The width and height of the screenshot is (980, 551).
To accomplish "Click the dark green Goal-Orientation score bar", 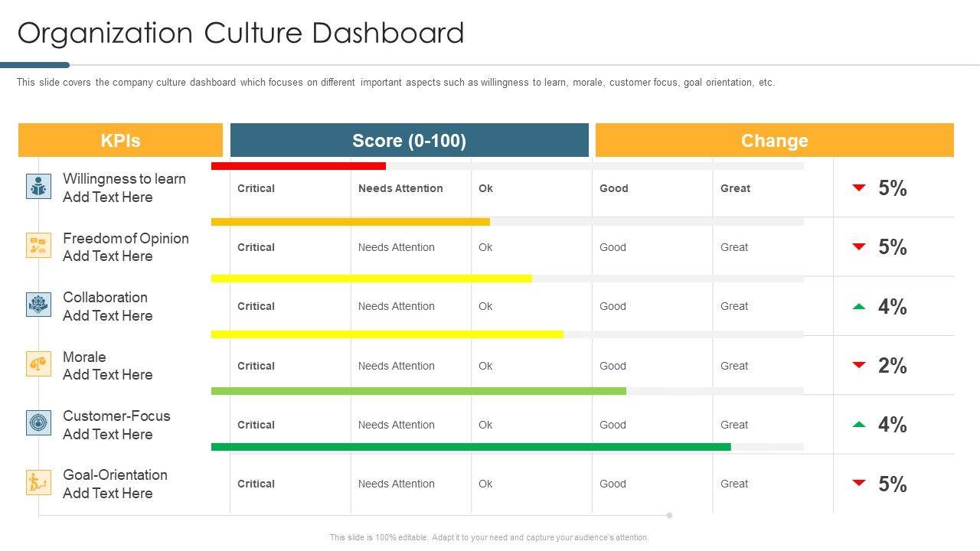I will 471,447.
